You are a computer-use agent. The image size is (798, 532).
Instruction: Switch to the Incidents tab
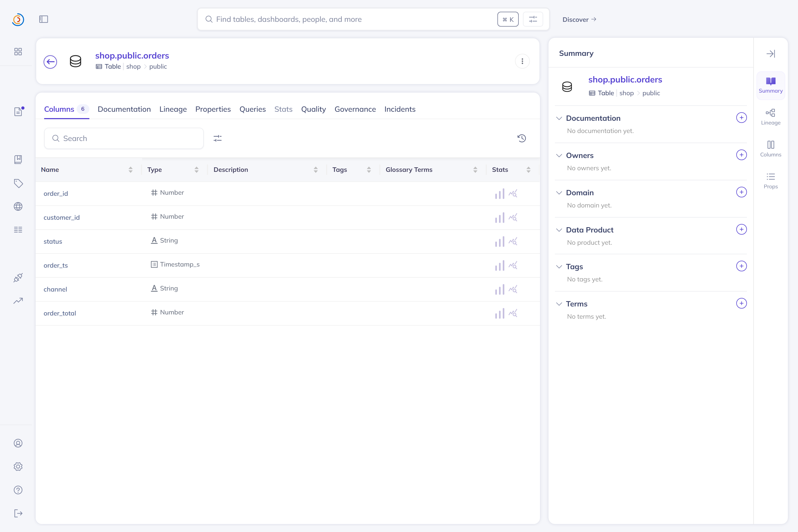click(x=400, y=109)
